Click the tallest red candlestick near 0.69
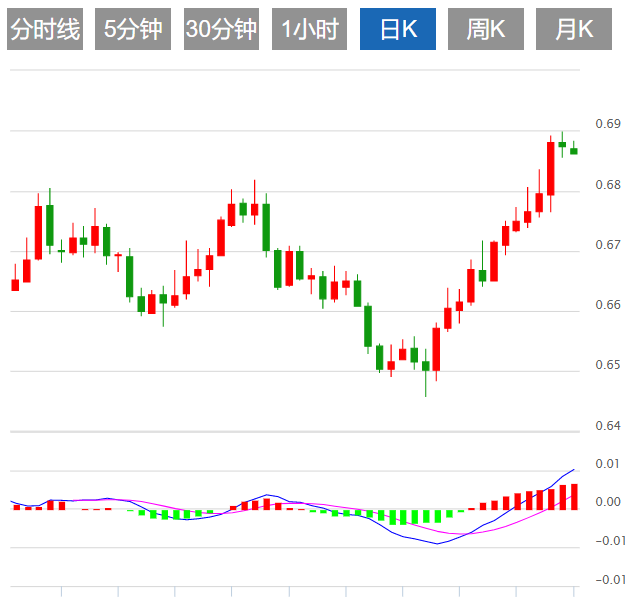634x597 pixels. tap(551, 169)
